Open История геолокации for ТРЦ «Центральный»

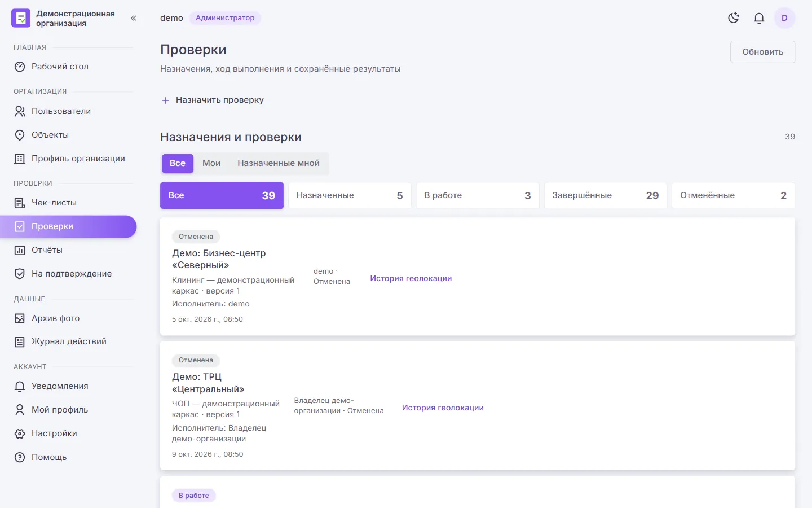[443, 408]
